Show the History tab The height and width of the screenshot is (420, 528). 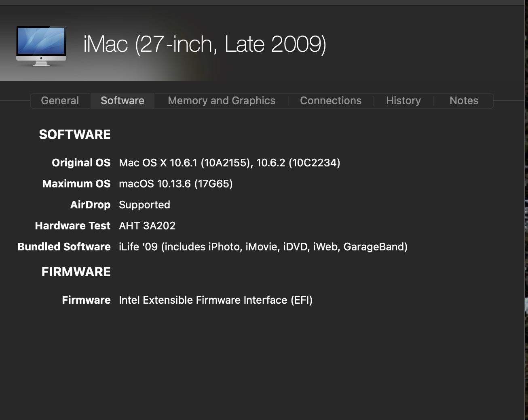(403, 101)
